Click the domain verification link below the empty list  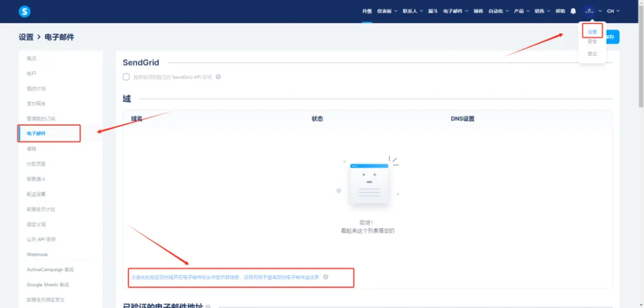pos(225,277)
